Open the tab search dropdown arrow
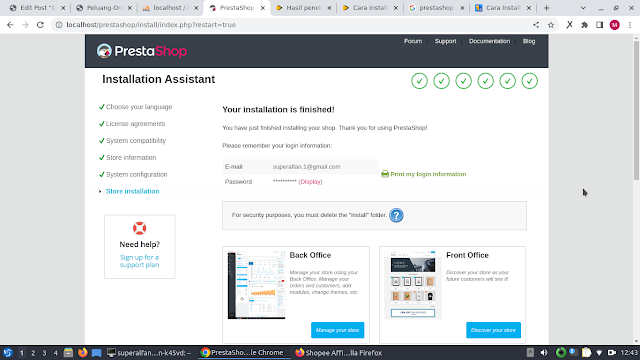This screenshot has width=640, height=360. tap(583, 8)
